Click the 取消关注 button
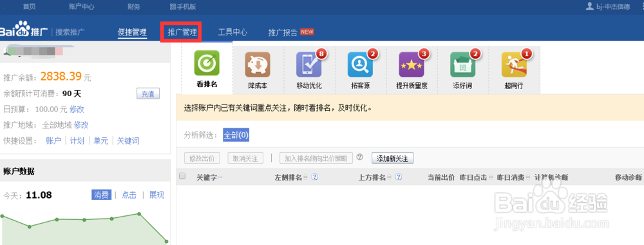The image size is (644, 245). pyautogui.click(x=245, y=158)
